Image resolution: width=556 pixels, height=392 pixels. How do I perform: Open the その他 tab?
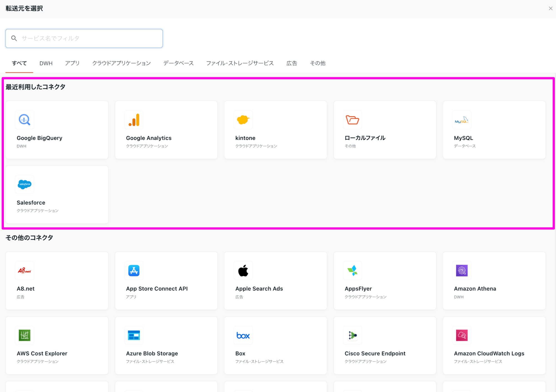(317, 63)
